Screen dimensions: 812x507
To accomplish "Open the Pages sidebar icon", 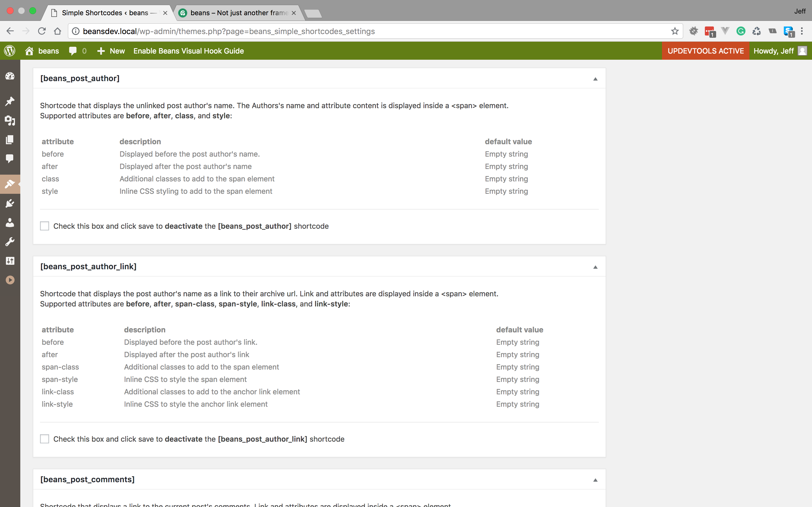I will pyautogui.click(x=10, y=139).
